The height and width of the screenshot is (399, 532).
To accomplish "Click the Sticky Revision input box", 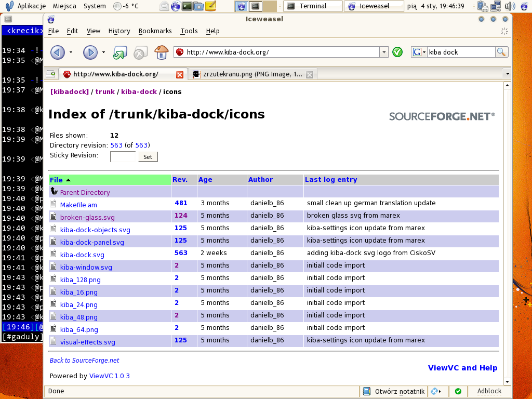I will pyautogui.click(x=123, y=156).
